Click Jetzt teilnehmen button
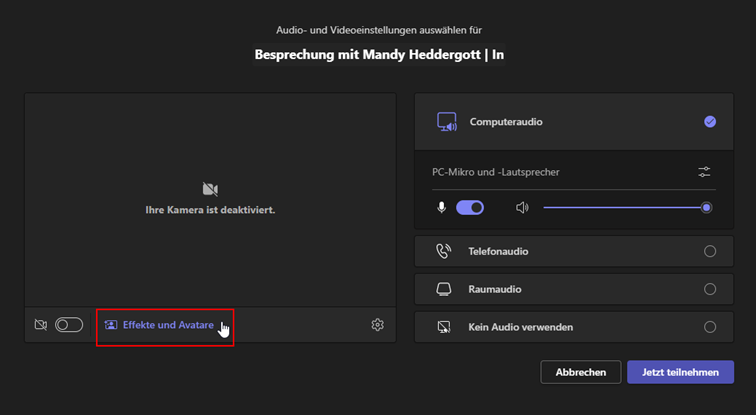Screen dimensions: 756x415 [x=680, y=372]
